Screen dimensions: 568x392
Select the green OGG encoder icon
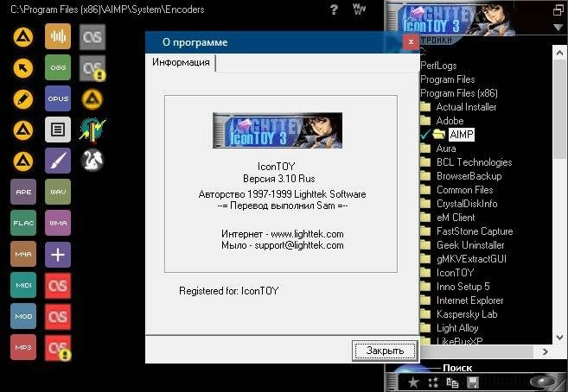(58, 67)
